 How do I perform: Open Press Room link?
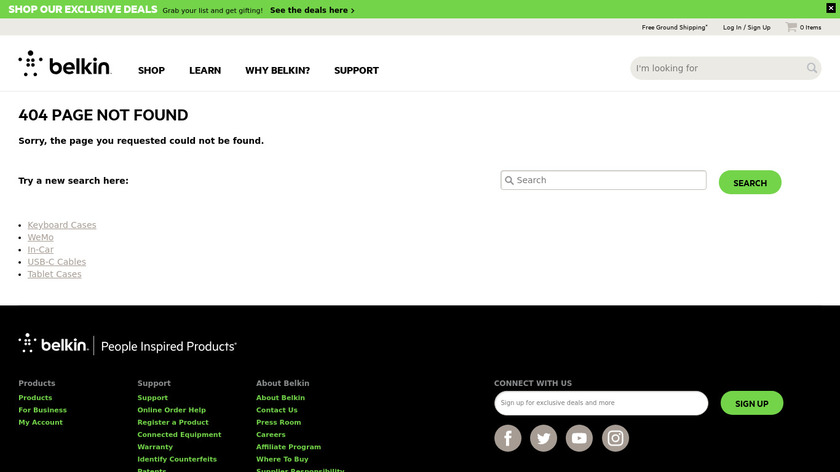point(279,422)
